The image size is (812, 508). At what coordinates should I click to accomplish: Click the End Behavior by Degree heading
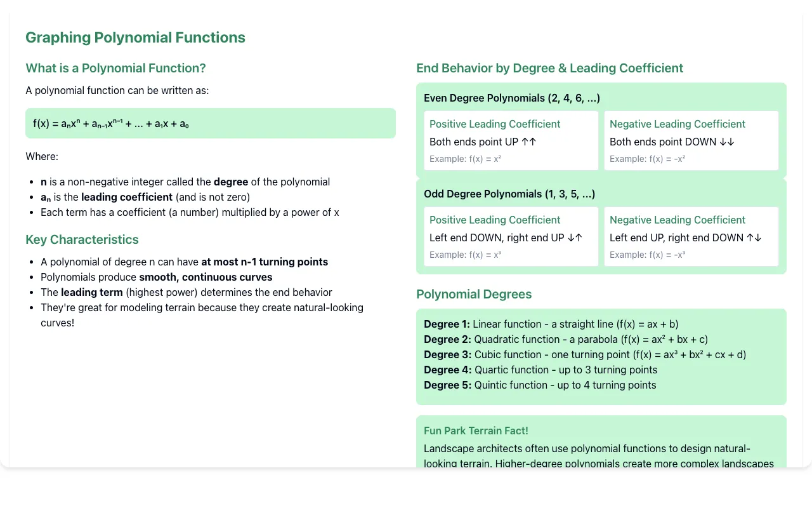549,68
